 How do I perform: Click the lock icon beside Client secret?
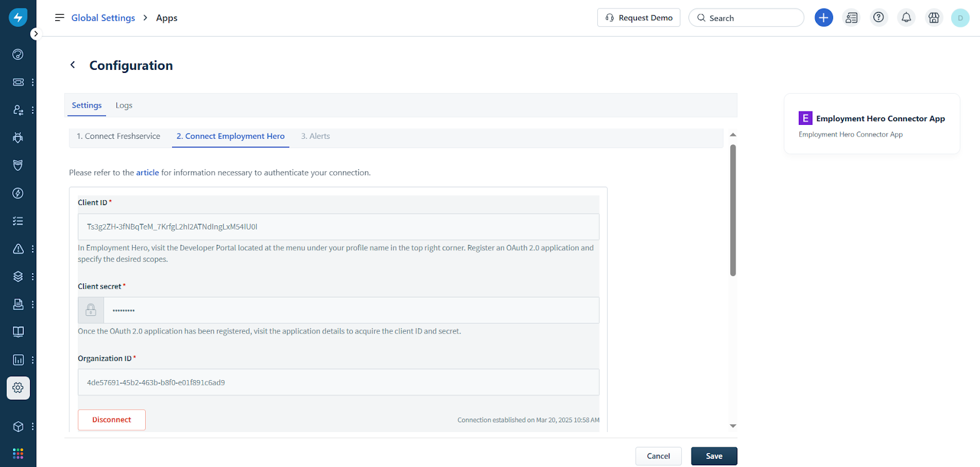91,310
